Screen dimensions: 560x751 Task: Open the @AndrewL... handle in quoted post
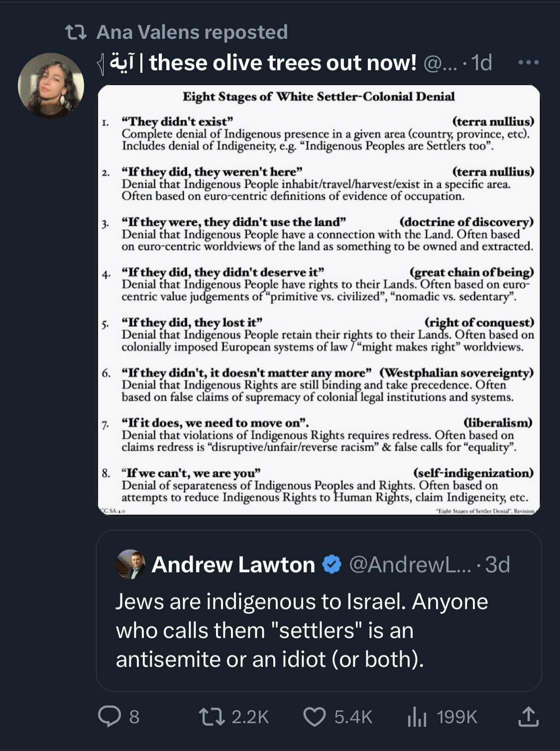[410, 564]
